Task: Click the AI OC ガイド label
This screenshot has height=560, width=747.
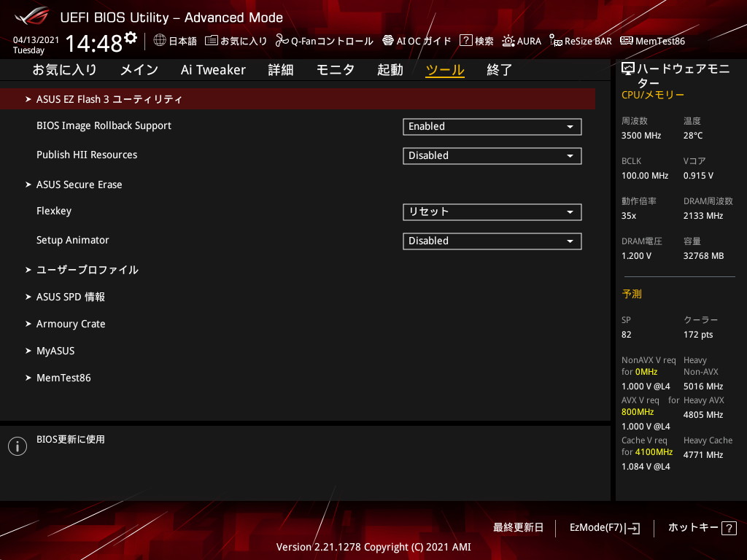Action: point(424,42)
